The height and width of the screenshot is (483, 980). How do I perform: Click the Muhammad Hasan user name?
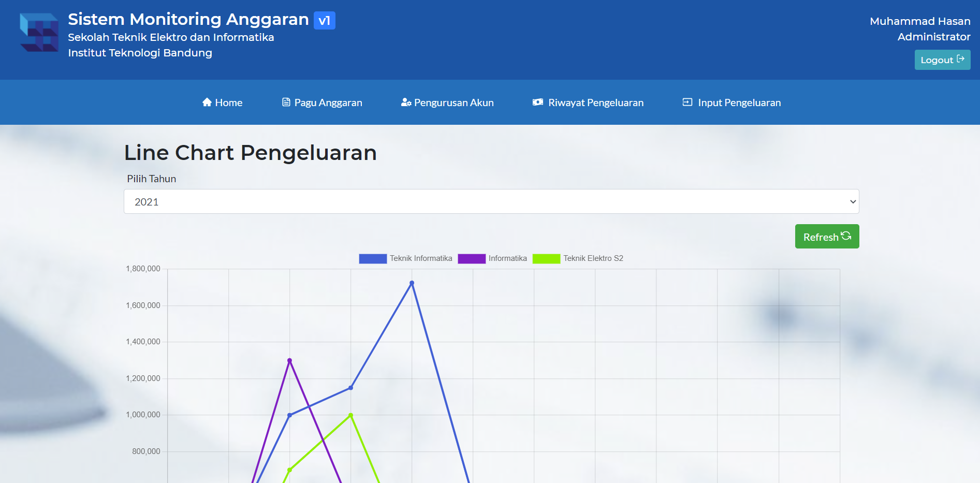pos(920,21)
